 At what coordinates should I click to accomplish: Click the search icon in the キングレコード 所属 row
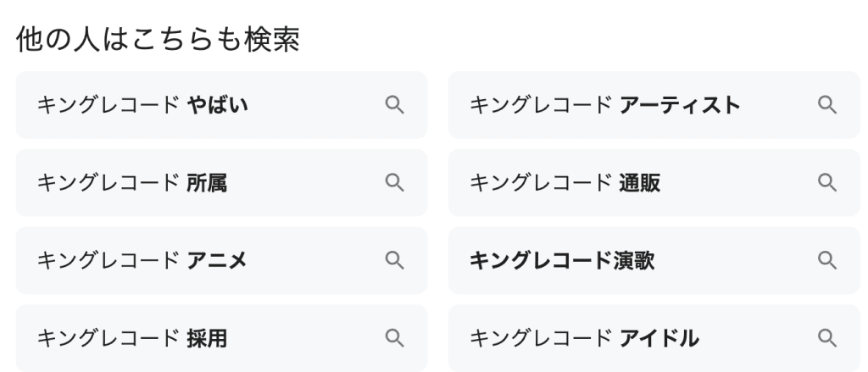coord(394,183)
